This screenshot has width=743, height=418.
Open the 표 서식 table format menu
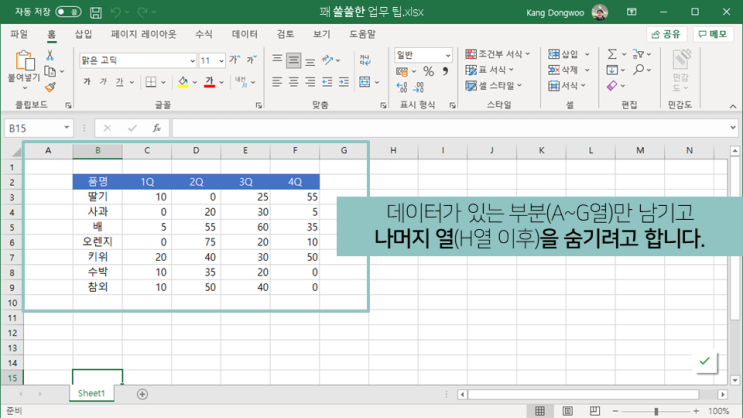pos(489,70)
